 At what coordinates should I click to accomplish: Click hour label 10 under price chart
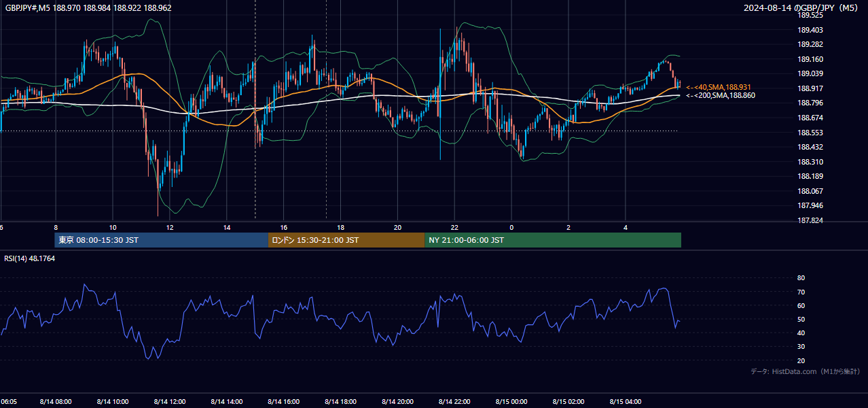click(x=113, y=227)
